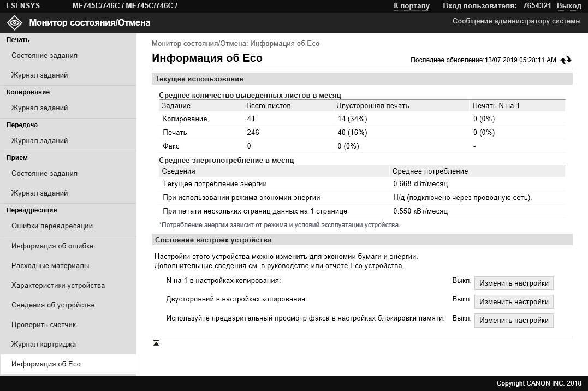Click the i-SENSYS brand text
The height and width of the screenshot is (391, 588).
pos(23,5)
